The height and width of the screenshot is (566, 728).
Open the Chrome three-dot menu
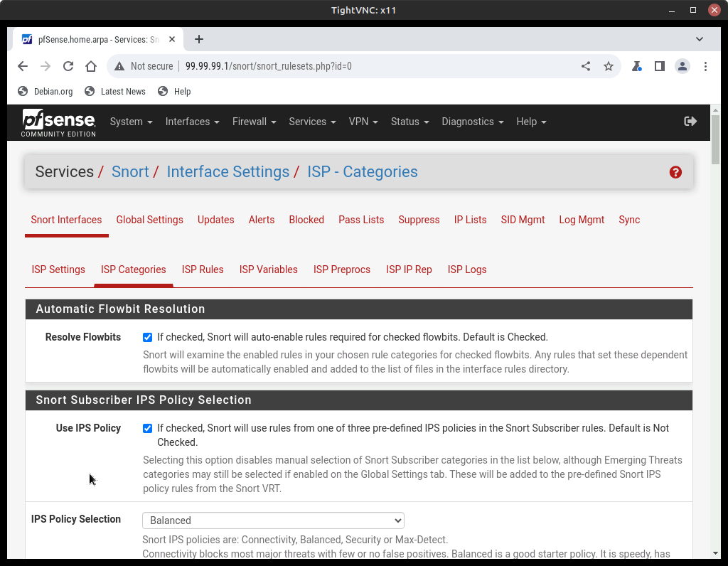coord(705,66)
